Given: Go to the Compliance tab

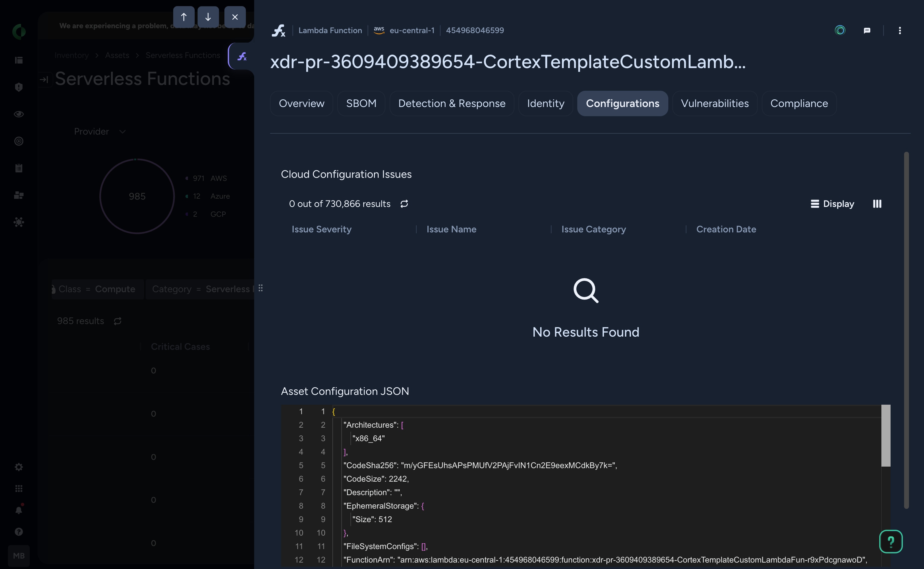Looking at the screenshot, I should tap(799, 104).
